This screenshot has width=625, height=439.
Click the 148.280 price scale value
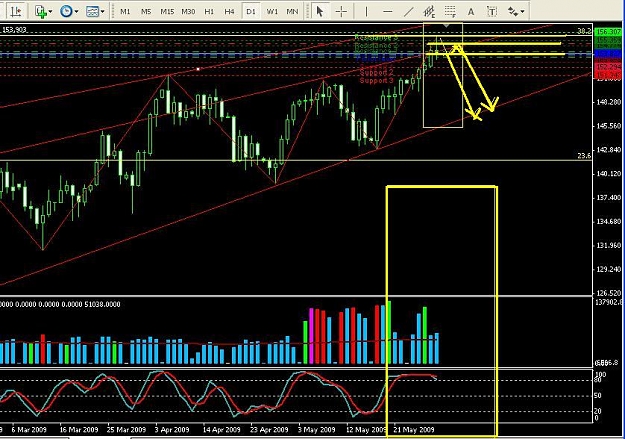[x=609, y=102]
